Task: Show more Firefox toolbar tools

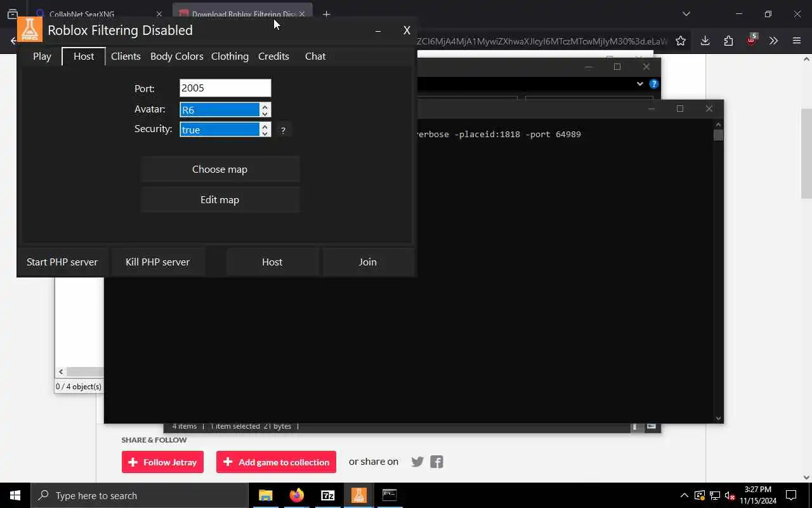Action: point(773,41)
